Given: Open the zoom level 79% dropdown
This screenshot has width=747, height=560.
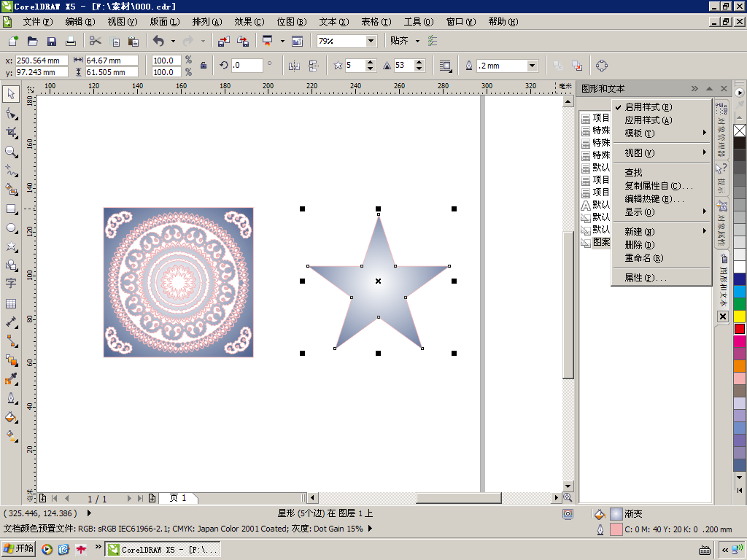Looking at the screenshot, I should click(x=371, y=41).
